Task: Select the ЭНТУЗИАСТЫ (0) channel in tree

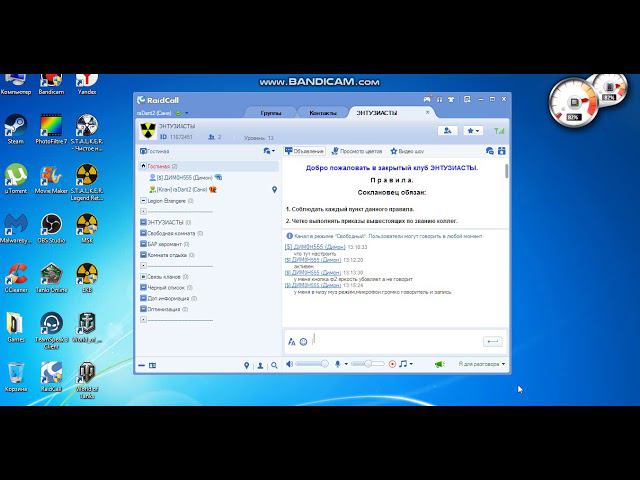Action: (x=165, y=222)
